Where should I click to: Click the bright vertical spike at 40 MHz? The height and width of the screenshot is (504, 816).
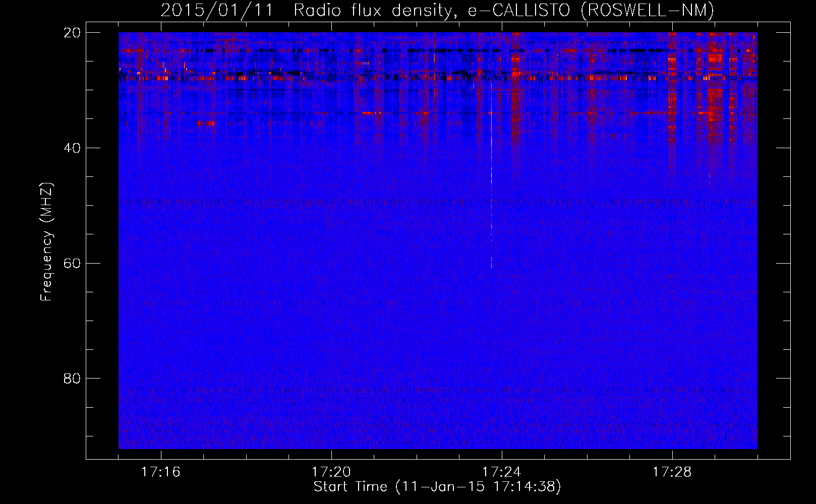(491, 148)
